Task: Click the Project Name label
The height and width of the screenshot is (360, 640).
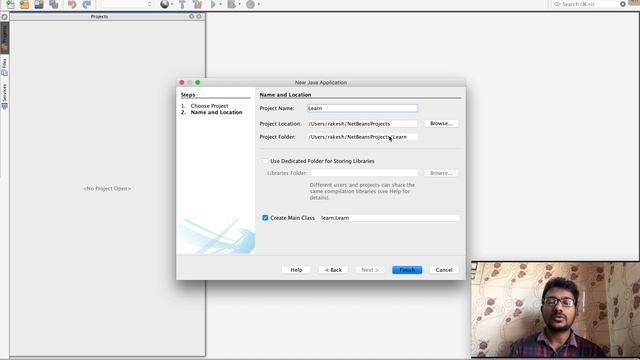Action: point(277,108)
